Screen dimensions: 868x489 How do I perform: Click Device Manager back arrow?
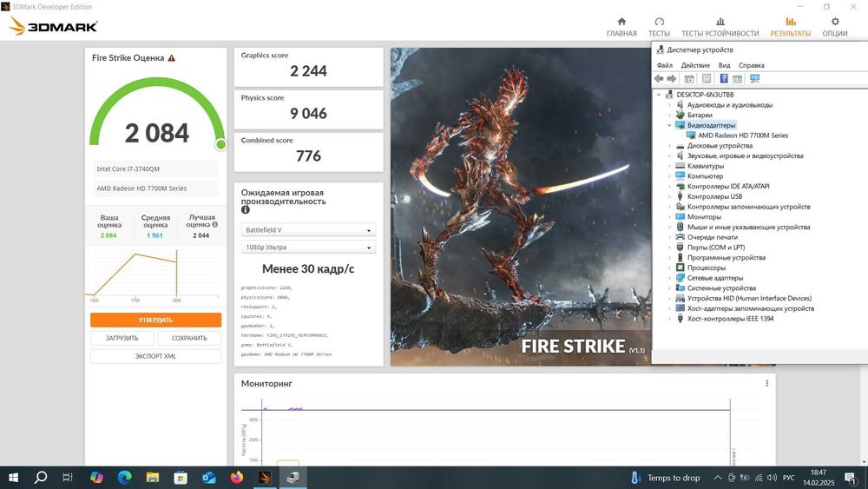coord(659,79)
